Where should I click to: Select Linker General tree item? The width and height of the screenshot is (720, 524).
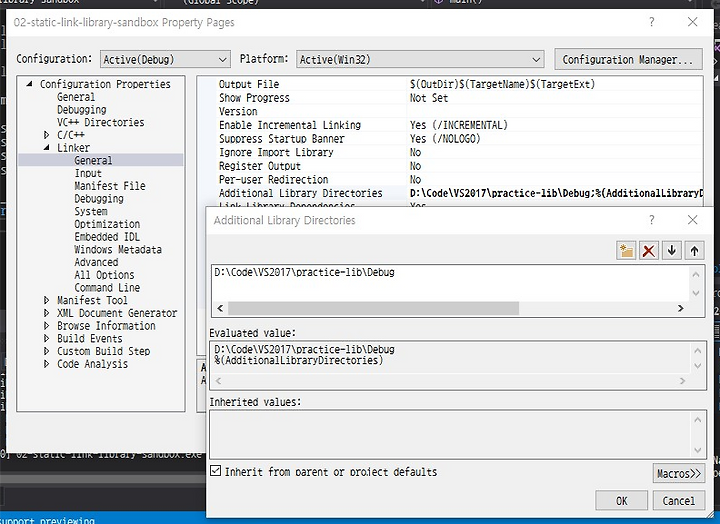click(x=93, y=160)
